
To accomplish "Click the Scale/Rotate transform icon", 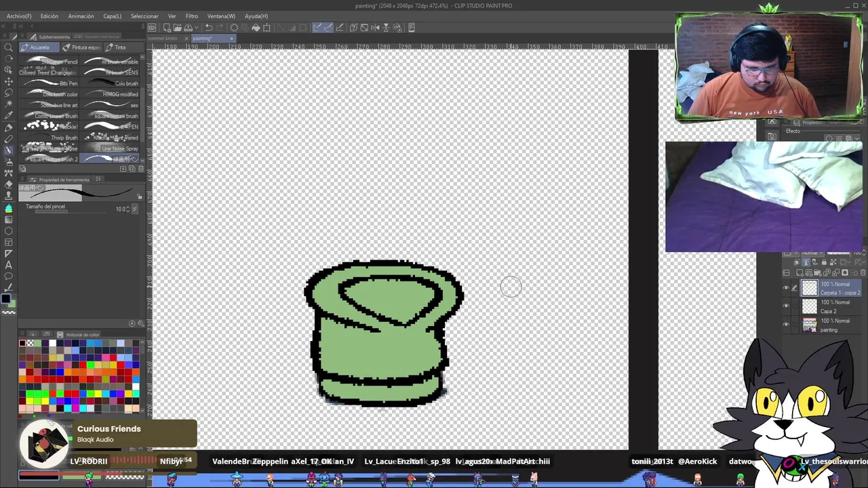I will pos(267,28).
